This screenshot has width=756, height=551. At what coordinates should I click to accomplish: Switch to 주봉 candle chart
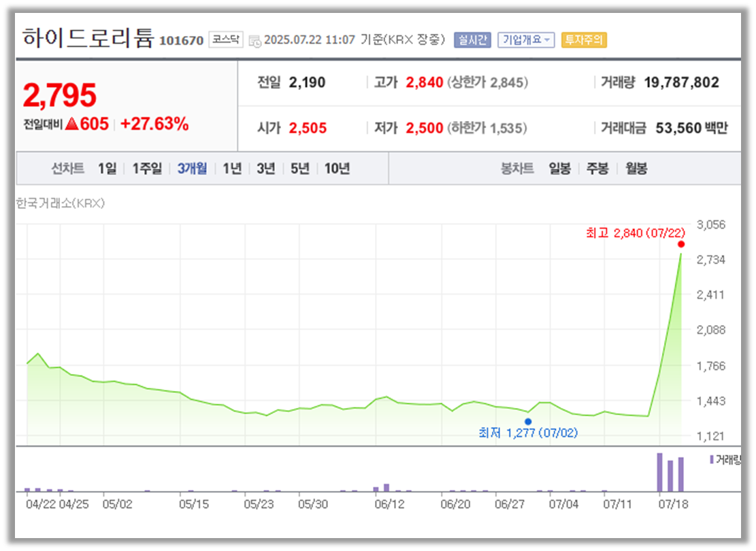click(597, 168)
